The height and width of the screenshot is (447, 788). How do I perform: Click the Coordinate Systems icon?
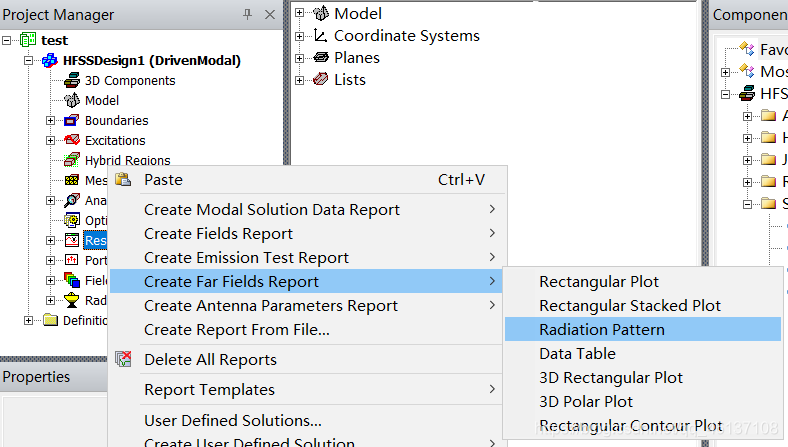(x=321, y=35)
